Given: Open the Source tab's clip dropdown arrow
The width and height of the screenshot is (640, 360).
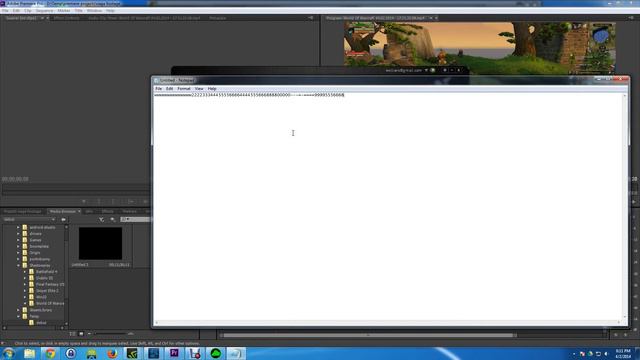Looking at the screenshot, I should point(42,18).
